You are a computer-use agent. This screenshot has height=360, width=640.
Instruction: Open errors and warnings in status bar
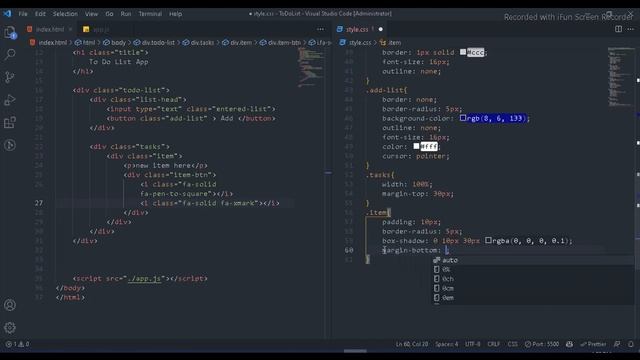17,344
